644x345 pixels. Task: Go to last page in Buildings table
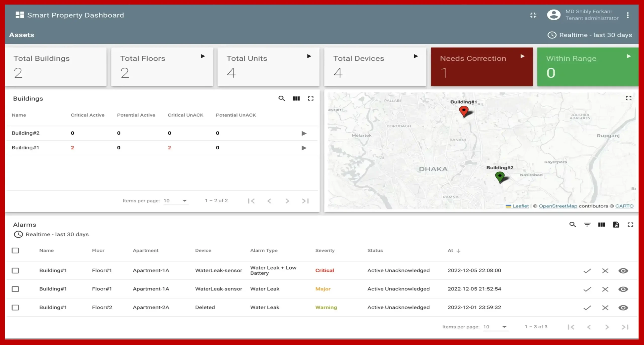[x=305, y=201]
